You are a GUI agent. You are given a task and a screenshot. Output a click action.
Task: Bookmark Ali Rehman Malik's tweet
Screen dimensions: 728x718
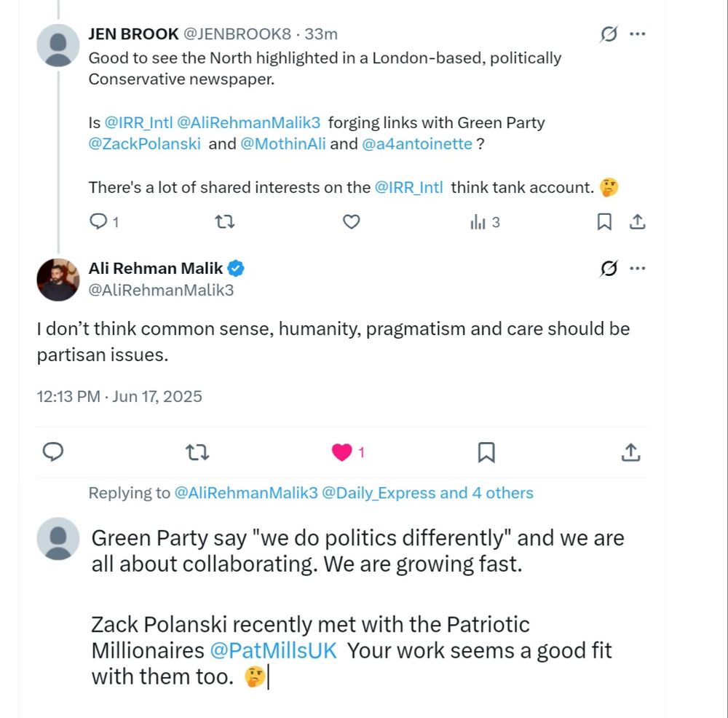(x=486, y=452)
